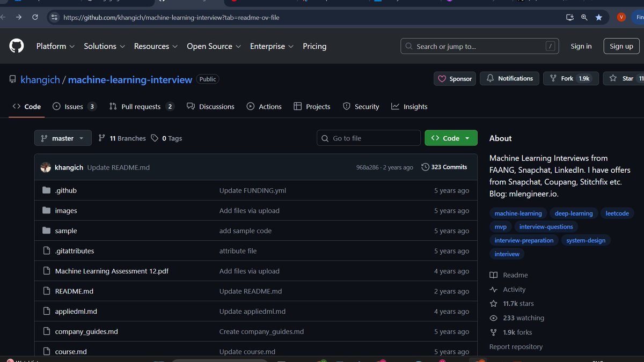Viewport: 644px width, 362px height.
Task: Fork the repository with Fork button
Action: point(570,78)
